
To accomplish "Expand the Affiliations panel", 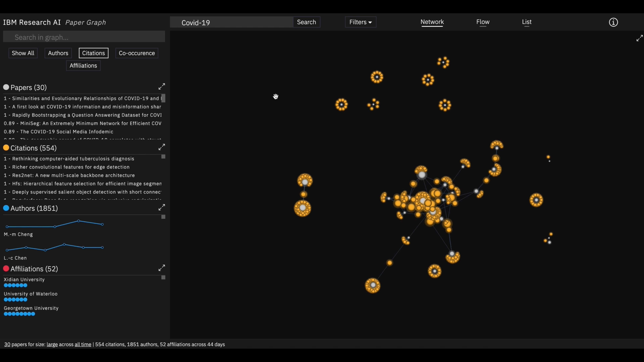I will pyautogui.click(x=162, y=268).
